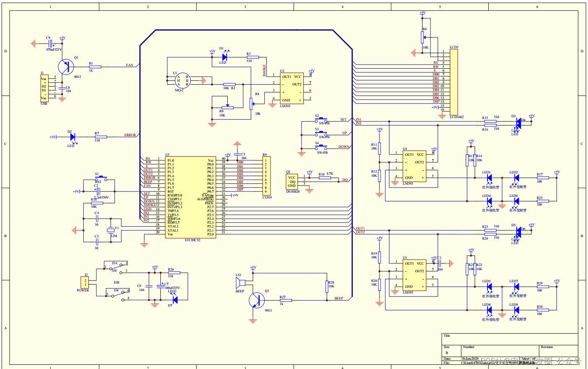
Task: Select the R9 CON9 resistor pack
Action: coord(266,176)
